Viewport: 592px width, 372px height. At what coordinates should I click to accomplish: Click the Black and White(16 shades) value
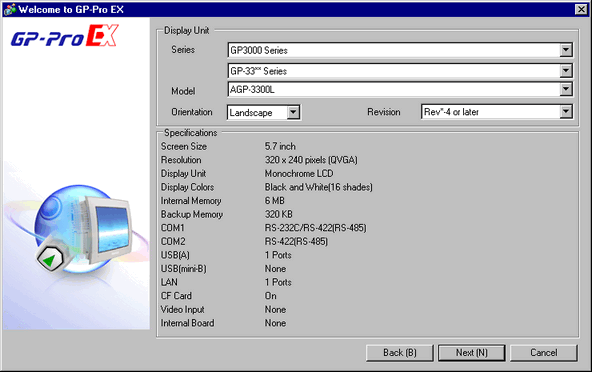pyautogui.click(x=319, y=187)
